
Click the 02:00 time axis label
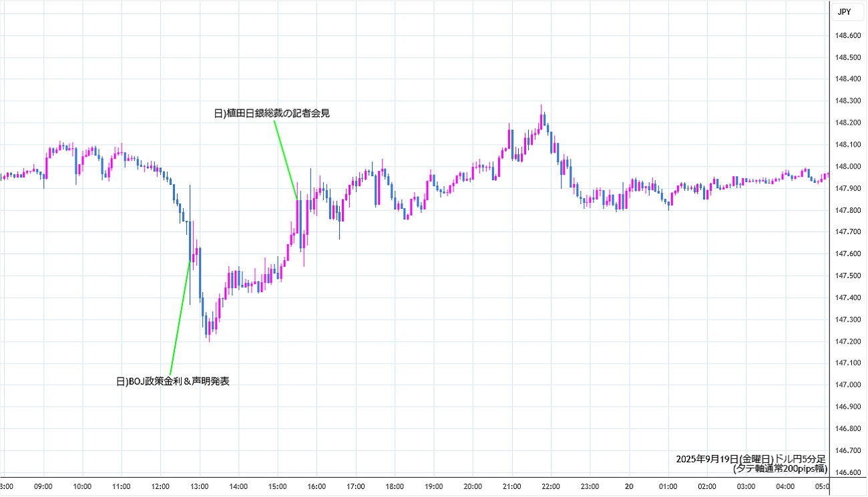coord(707,486)
